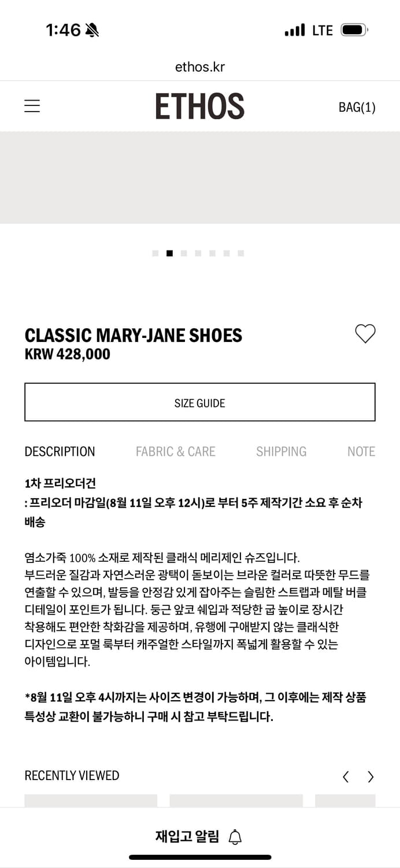View next recently viewed items with right chevron
This screenshot has height=868, width=400.
(371, 777)
